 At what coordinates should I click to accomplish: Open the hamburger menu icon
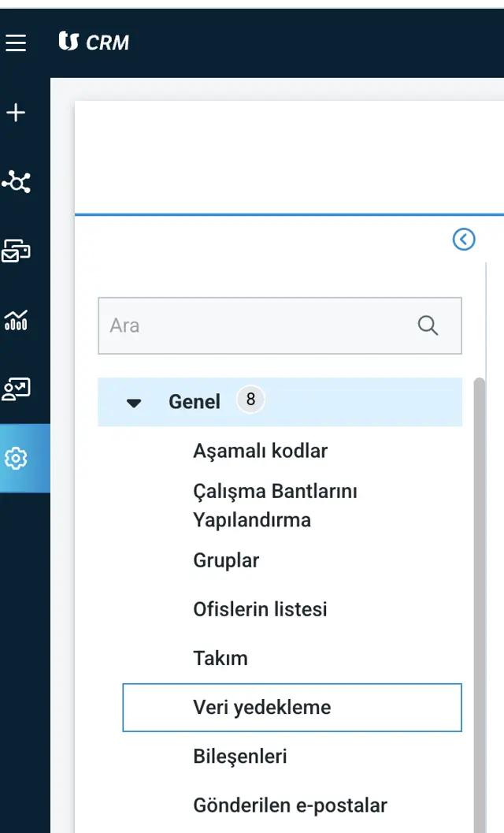pos(16,43)
